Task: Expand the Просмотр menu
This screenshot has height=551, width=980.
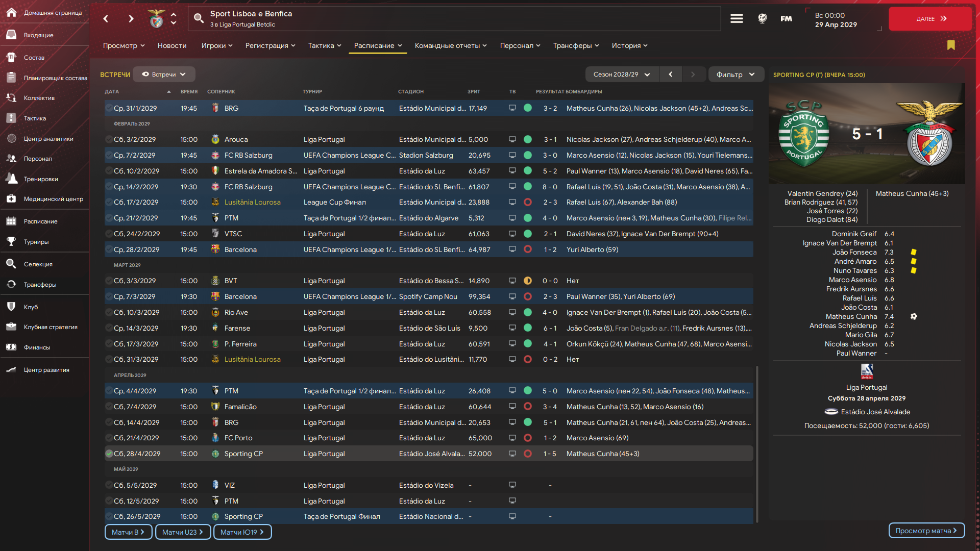Action: click(124, 45)
